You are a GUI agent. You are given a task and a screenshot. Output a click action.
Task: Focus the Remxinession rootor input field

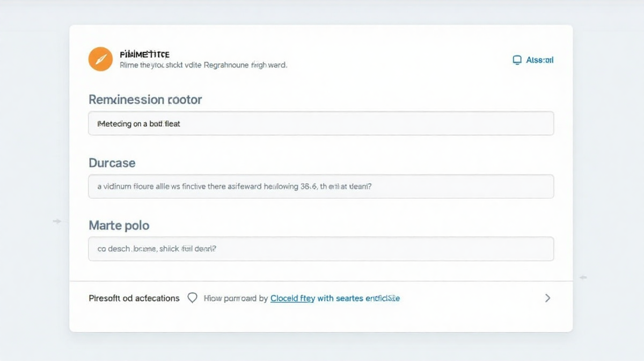(x=321, y=124)
